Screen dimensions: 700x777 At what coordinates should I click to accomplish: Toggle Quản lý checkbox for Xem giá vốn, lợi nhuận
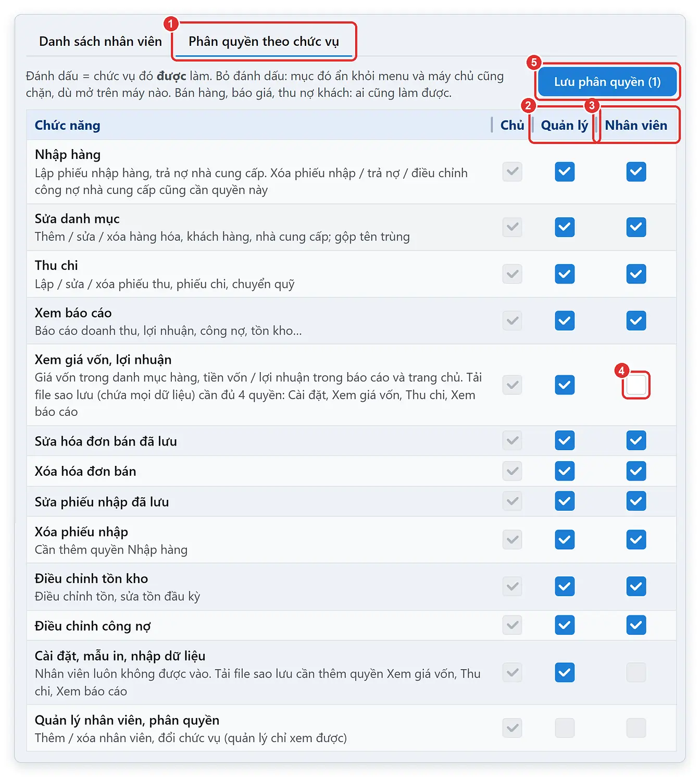(x=565, y=385)
